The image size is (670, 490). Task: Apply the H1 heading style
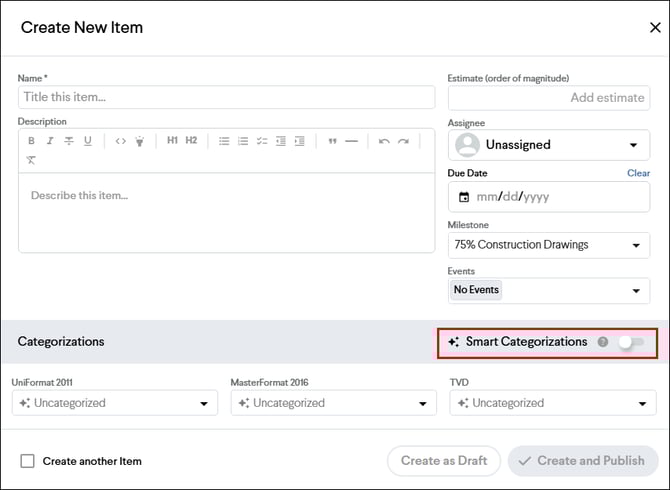(x=172, y=141)
